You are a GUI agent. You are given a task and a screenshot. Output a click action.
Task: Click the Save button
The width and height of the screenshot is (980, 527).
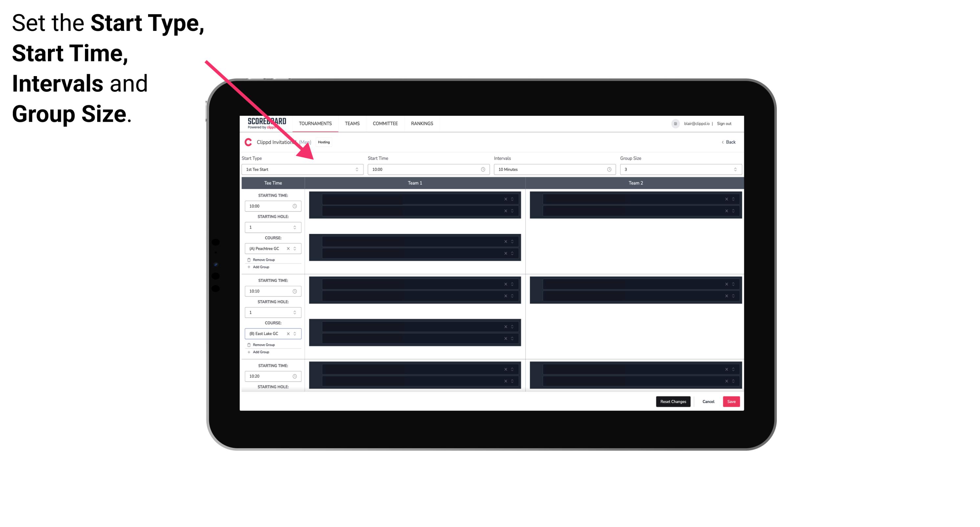tap(731, 401)
